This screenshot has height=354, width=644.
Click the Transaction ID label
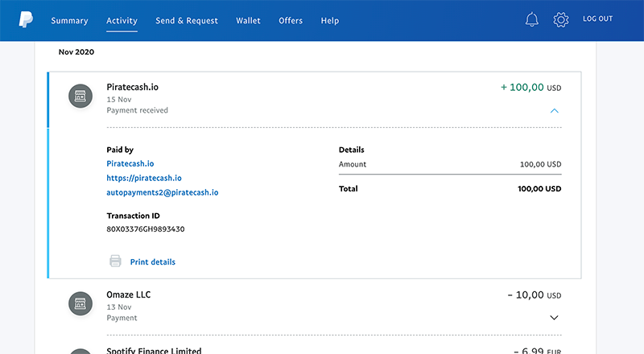(133, 216)
